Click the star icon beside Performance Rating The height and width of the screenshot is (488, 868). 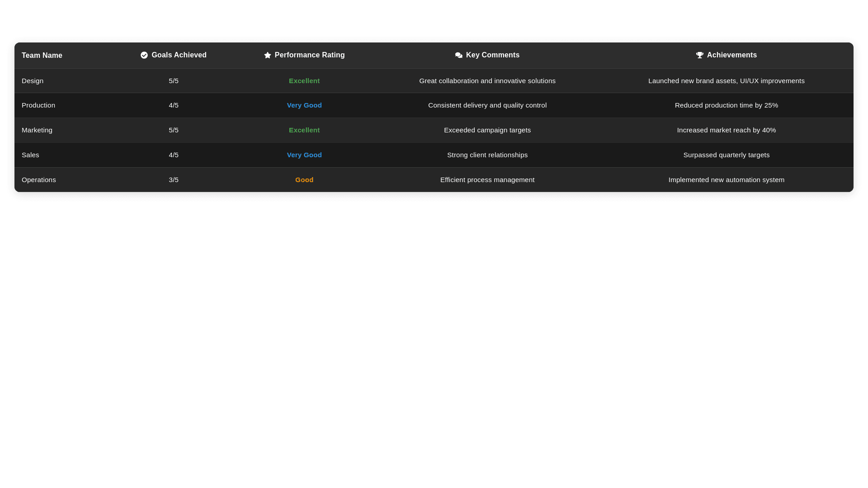pyautogui.click(x=268, y=55)
